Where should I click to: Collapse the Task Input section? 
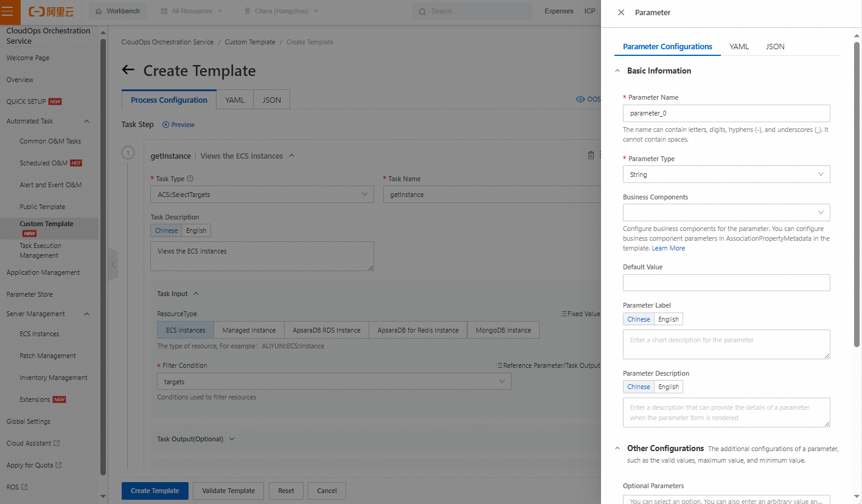[196, 294]
